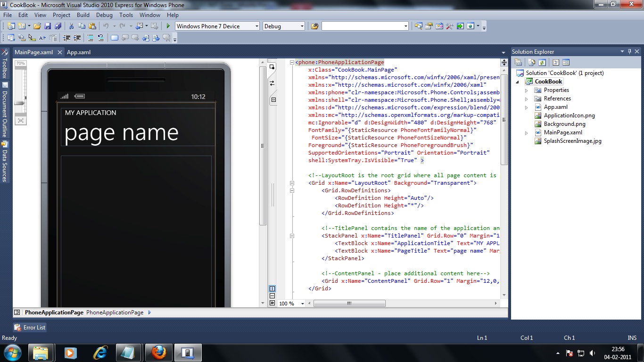This screenshot has height=362, width=644.
Task: Open the Toolbox side panel
Action: coord(5,65)
